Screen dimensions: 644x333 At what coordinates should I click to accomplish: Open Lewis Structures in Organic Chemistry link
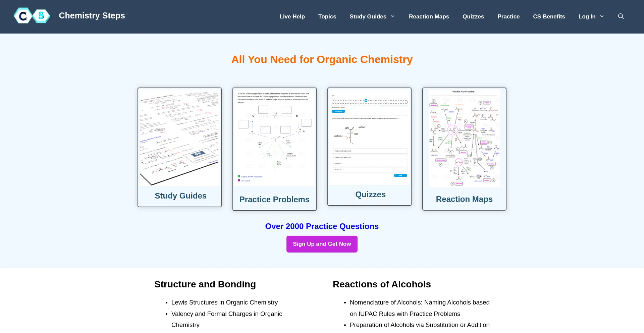[x=224, y=302]
